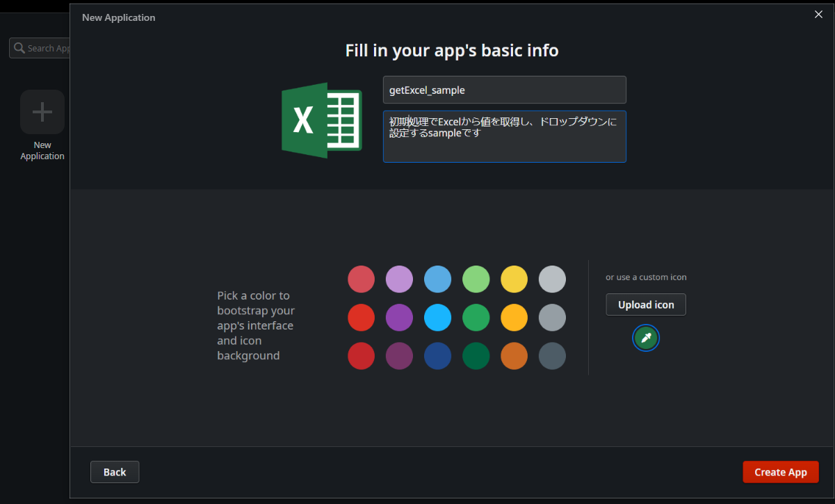Pick the light gray color swatch

[553, 279]
